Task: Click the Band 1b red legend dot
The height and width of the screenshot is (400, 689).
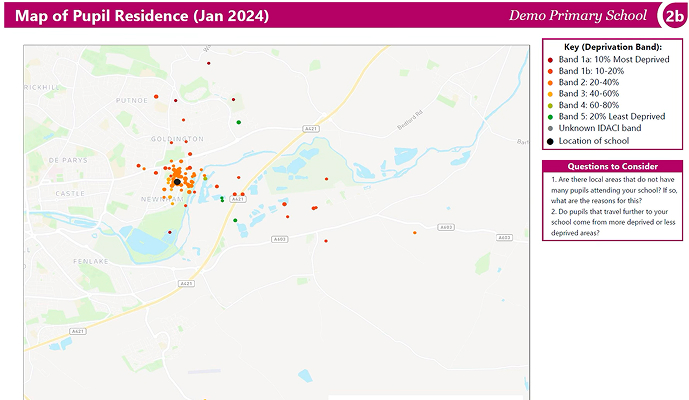Action: [x=550, y=70]
